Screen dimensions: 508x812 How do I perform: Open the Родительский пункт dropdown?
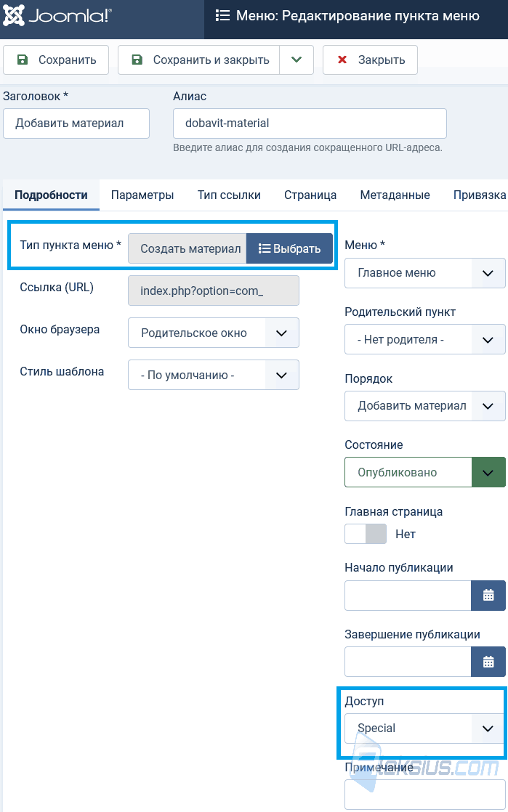(425, 340)
